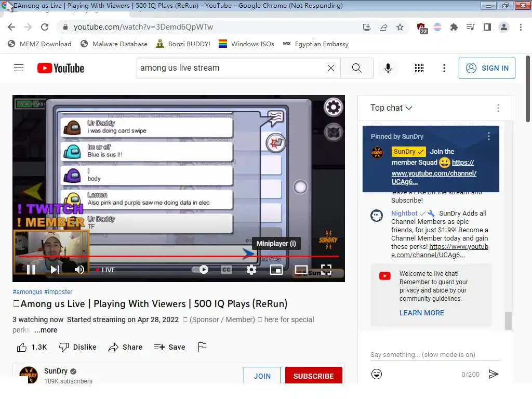Click LEARN MORE about live chat
This screenshot has width=532, height=399.
pyautogui.click(x=422, y=313)
